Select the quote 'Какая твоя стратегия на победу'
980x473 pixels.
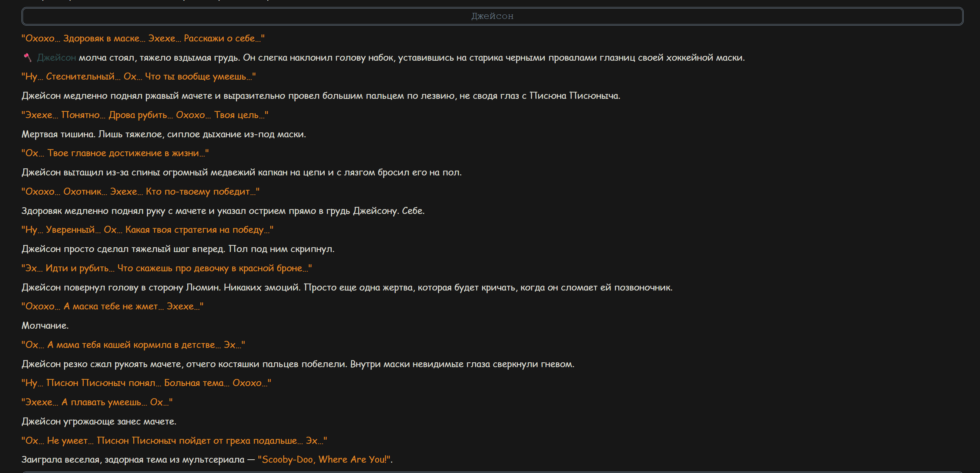[147, 230]
